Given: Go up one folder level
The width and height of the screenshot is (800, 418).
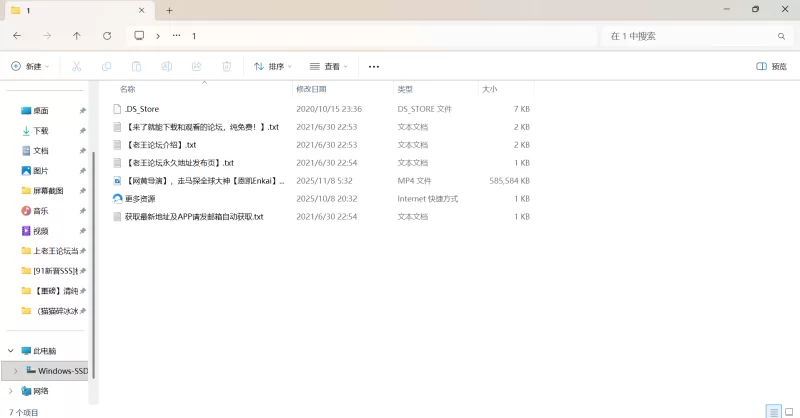Looking at the screenshot, I should pyautogui.click(x=77, y=36).
